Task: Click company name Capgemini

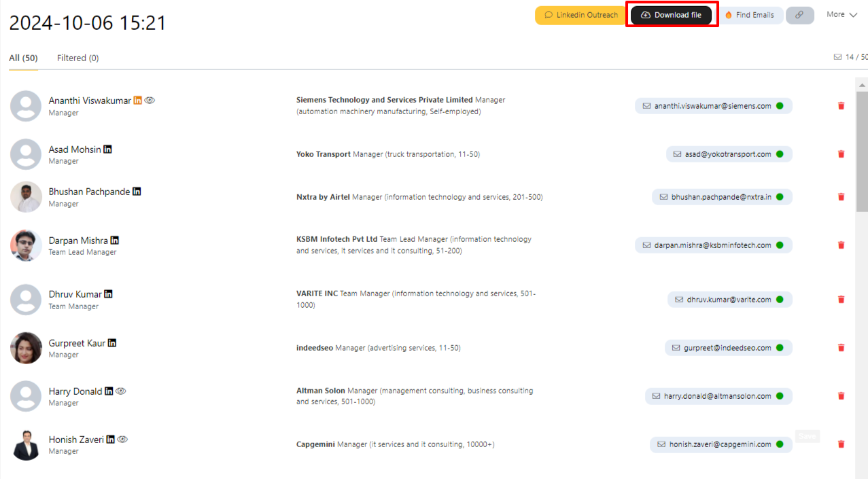Action: pyautogui.click(x=315, y=444)
